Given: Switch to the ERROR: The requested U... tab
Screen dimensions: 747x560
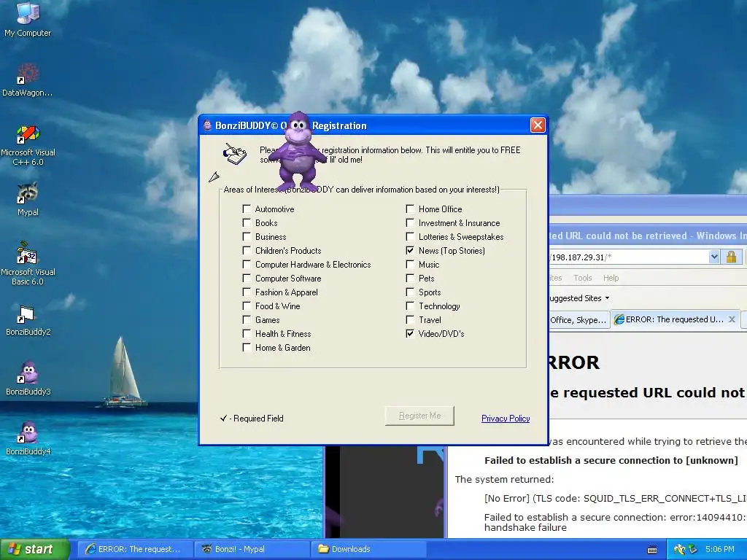Looking at the screenshot, I should coord(674,319).
